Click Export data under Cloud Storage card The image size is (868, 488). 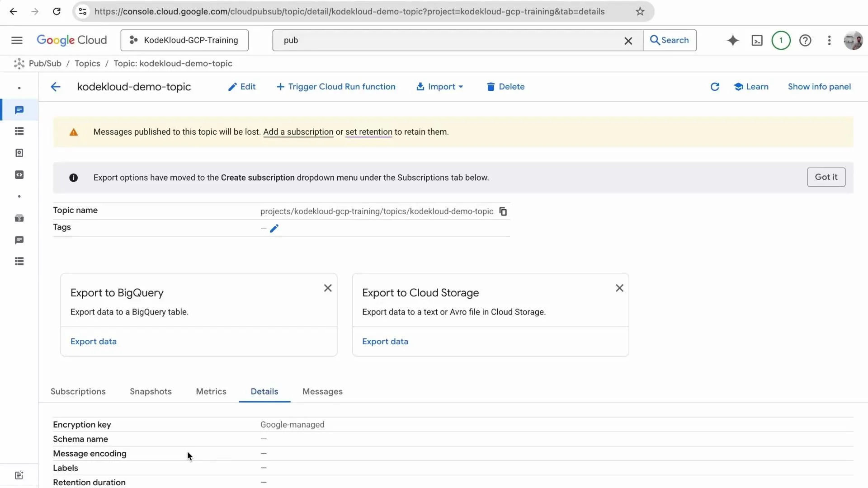[385, 342]
